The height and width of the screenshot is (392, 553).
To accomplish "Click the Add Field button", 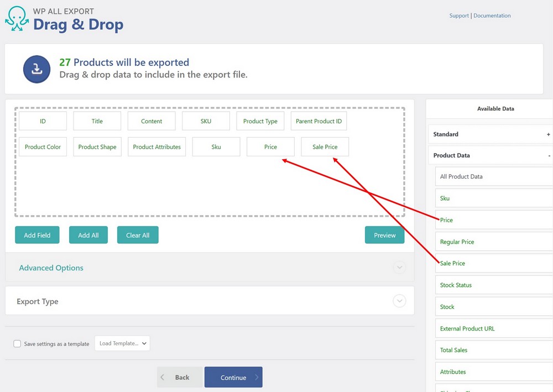I will 37,234.
